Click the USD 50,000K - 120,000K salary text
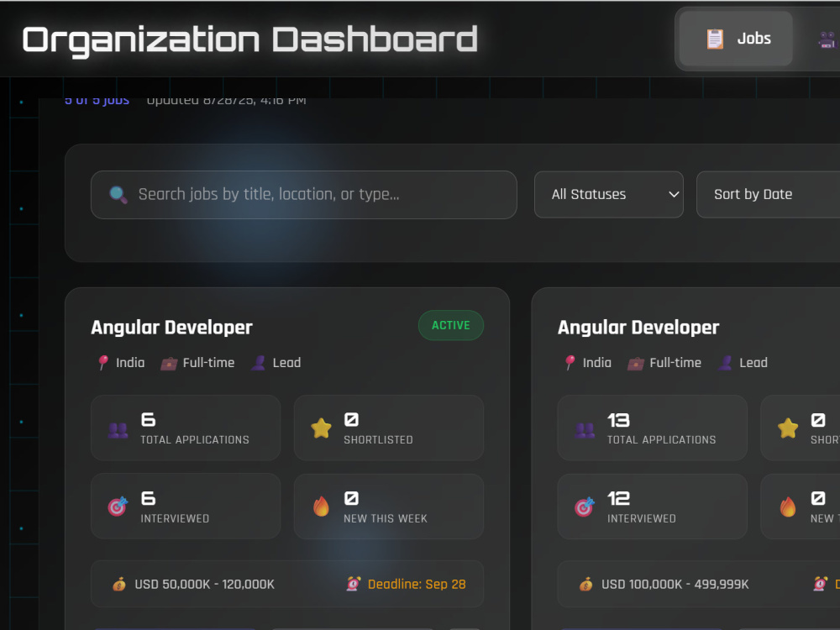Screen dimensions: 840x630 tap(204, 584)
